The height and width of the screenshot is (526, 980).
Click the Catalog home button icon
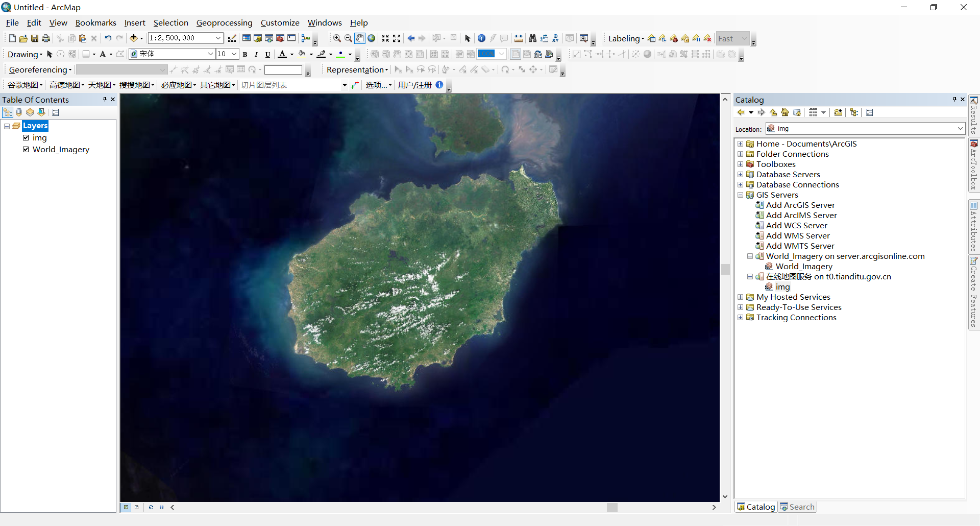[x=785, y=112]
